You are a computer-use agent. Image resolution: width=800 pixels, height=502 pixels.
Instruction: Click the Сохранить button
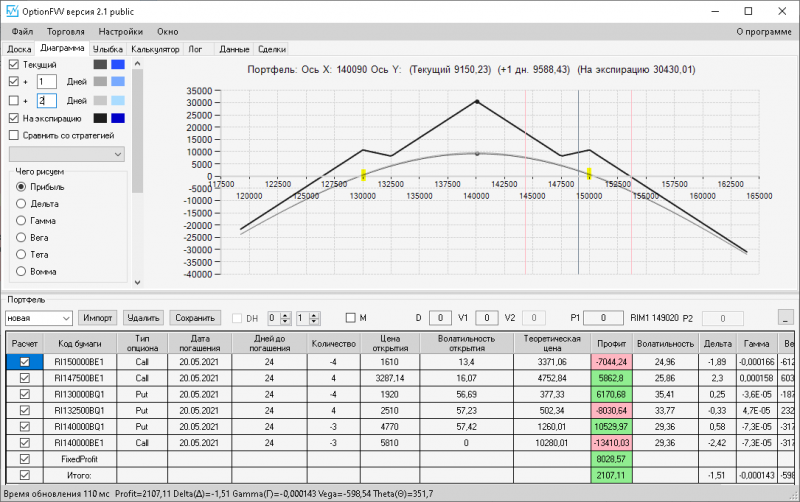click(195, 318)
